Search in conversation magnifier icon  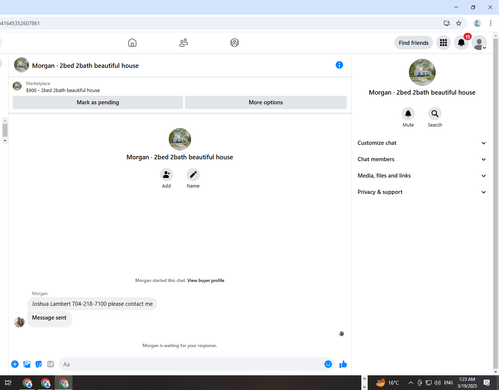click(435, 114)
